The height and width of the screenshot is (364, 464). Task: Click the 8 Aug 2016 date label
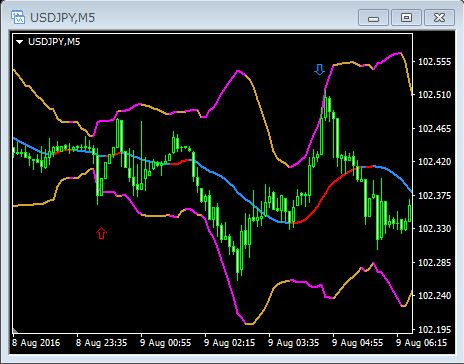point(36,343)
